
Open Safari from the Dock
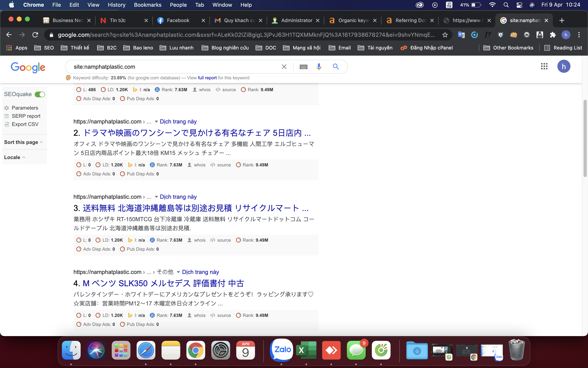146,350
